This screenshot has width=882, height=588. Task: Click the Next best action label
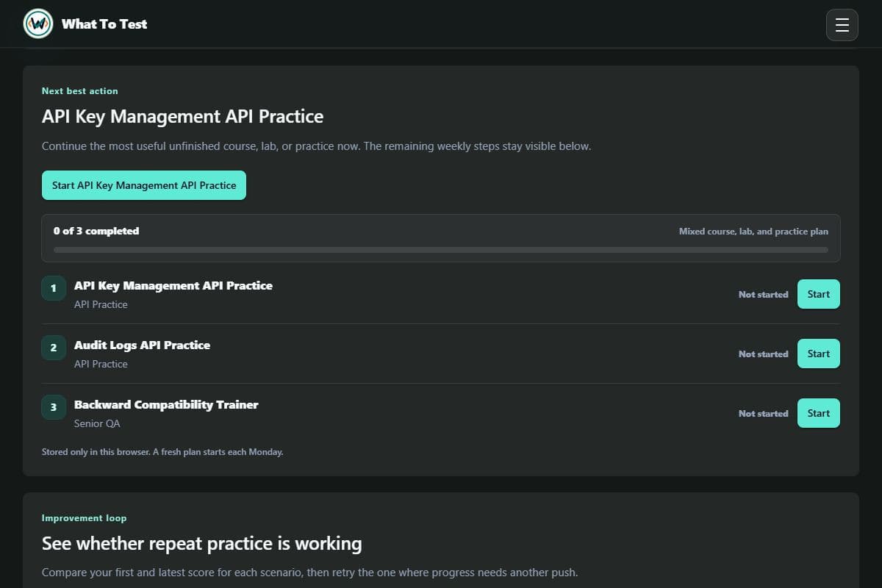pos(80,91)
